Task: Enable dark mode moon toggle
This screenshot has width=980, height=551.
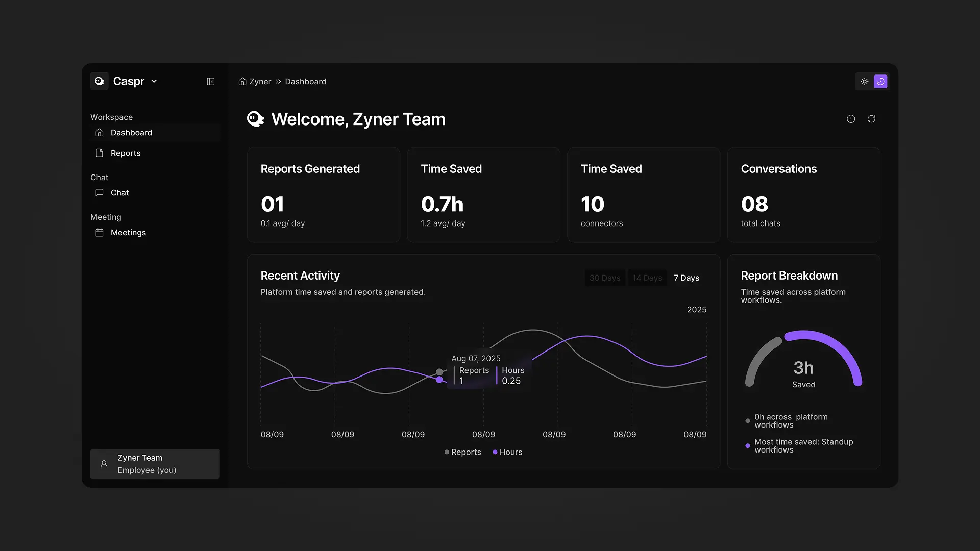Action: (880, 82)
